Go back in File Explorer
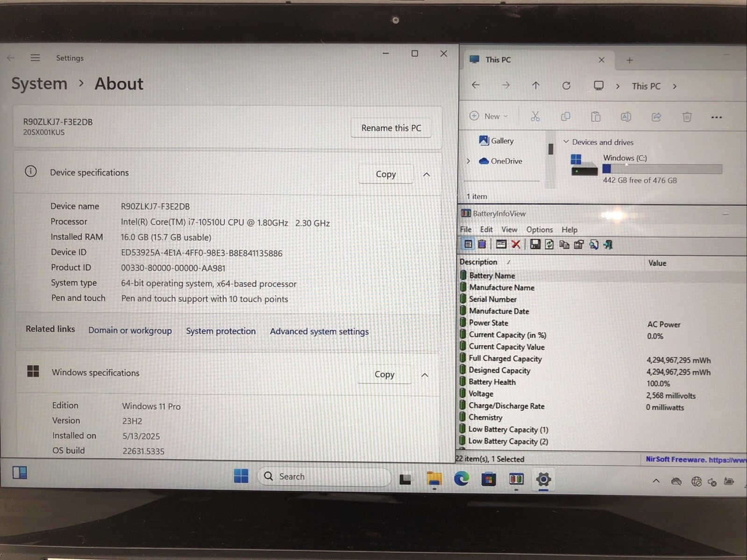Image resolution: width=747 pixels, height=560 pixels. [476, 85]
